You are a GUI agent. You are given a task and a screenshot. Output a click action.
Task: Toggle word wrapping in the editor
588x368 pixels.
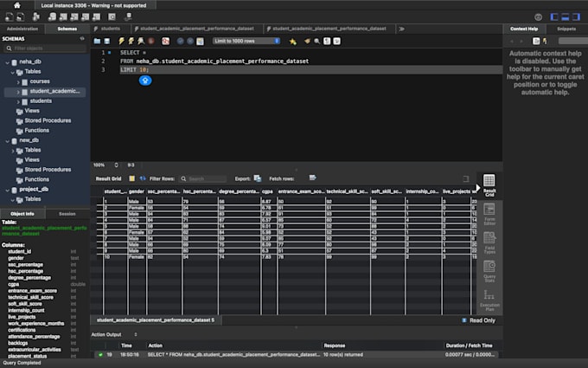tap(336, 41)
